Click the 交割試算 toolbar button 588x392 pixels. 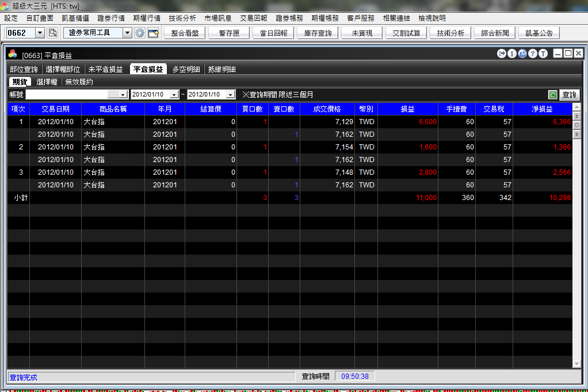click(x=406, y=33)
